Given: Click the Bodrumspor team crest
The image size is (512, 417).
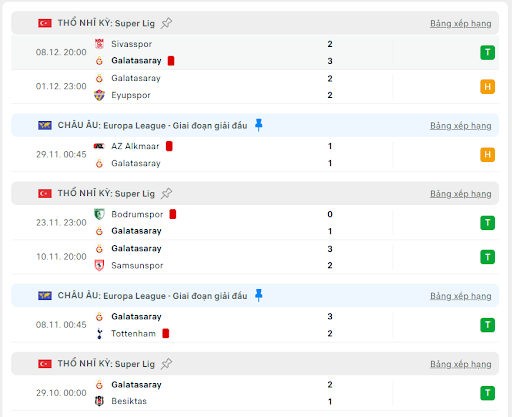Looking at the screenshot, I should pyautogui.click(x=99, y=214).
